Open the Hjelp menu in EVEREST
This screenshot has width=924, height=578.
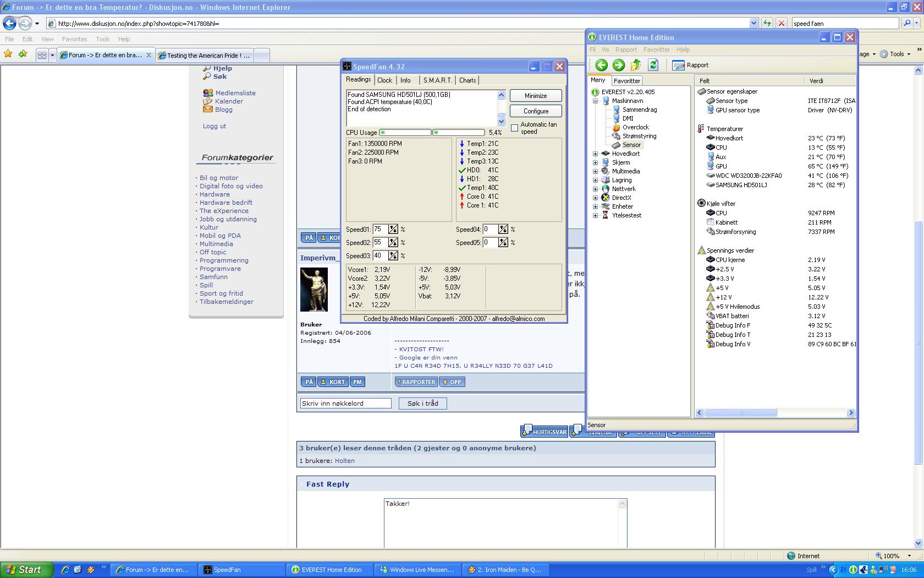tap(683, 50)
